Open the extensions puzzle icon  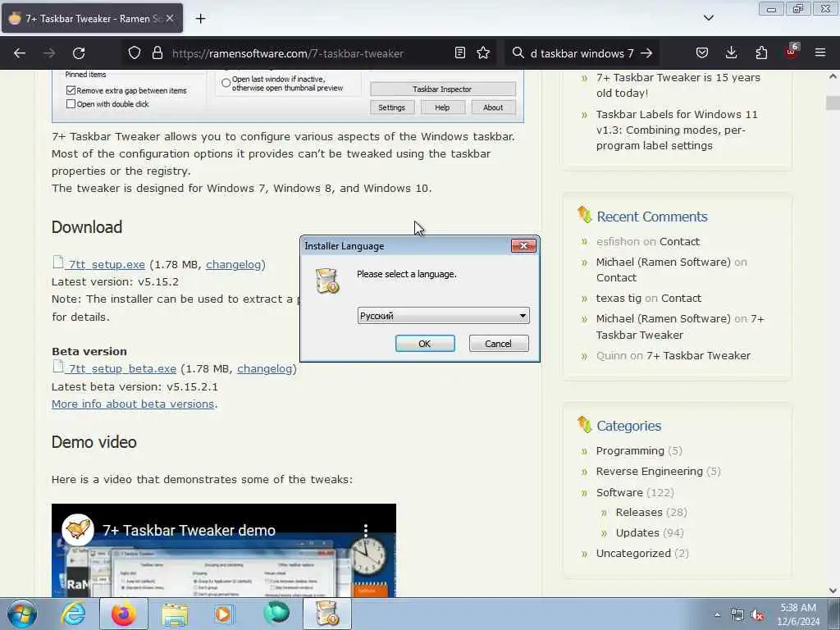tap(761, 52)
